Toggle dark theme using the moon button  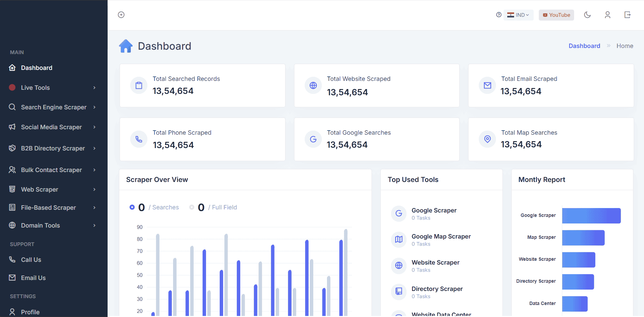pyautogui.click(x=587, y=15)
